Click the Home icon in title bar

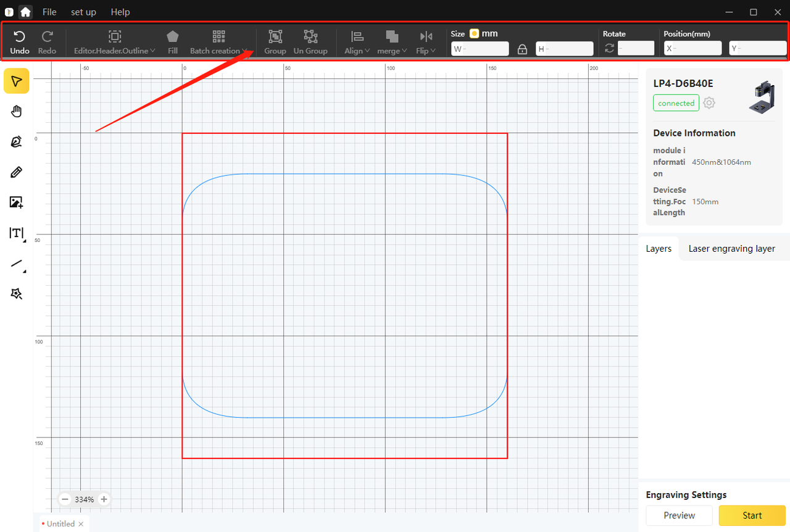[x=25, y=12]
